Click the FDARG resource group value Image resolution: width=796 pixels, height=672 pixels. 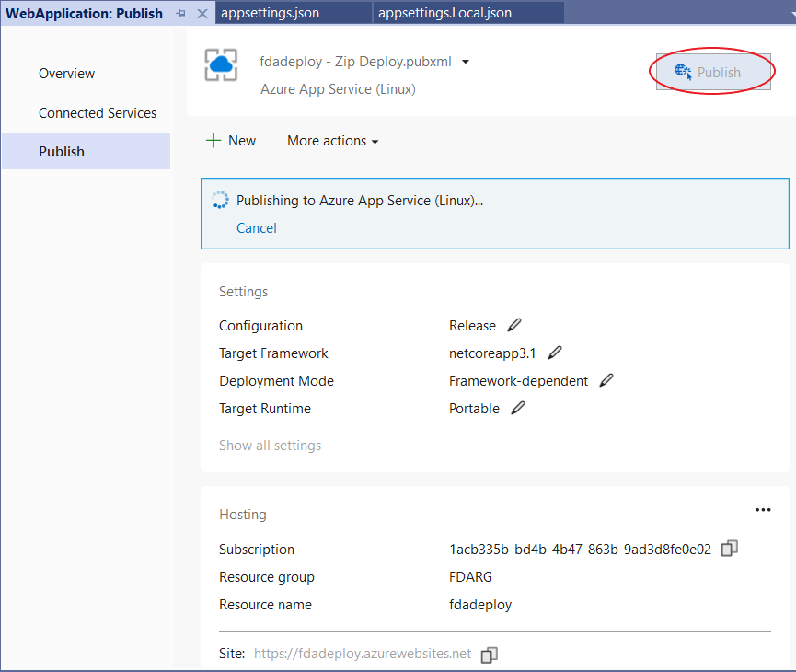click(x=470, y=577)
